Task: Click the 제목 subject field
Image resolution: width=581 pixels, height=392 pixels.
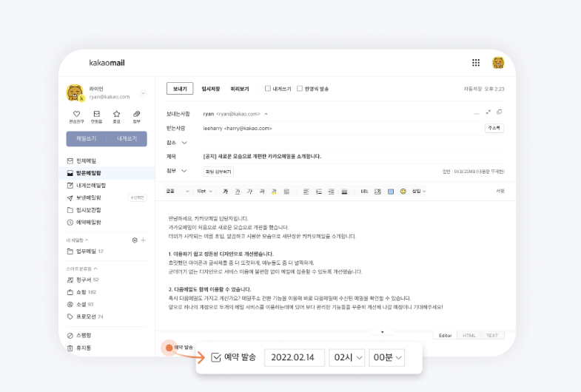Action: tap(353, 157)
